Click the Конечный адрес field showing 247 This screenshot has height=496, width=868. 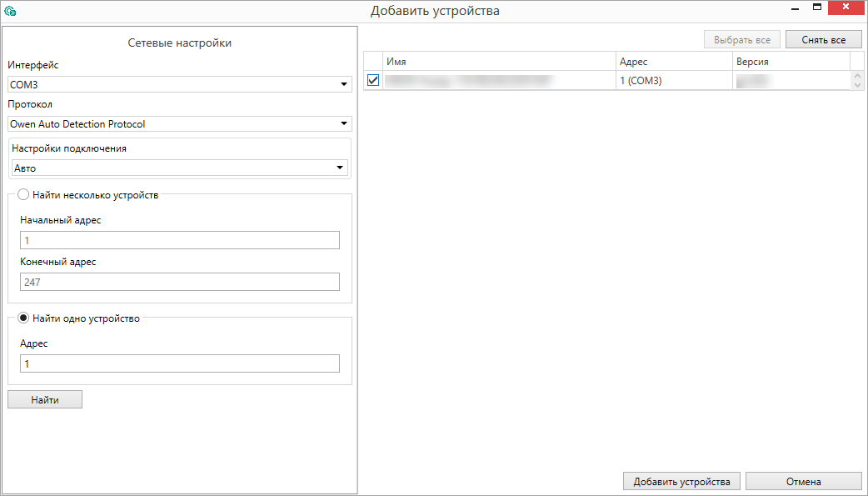tap(180, 282)
